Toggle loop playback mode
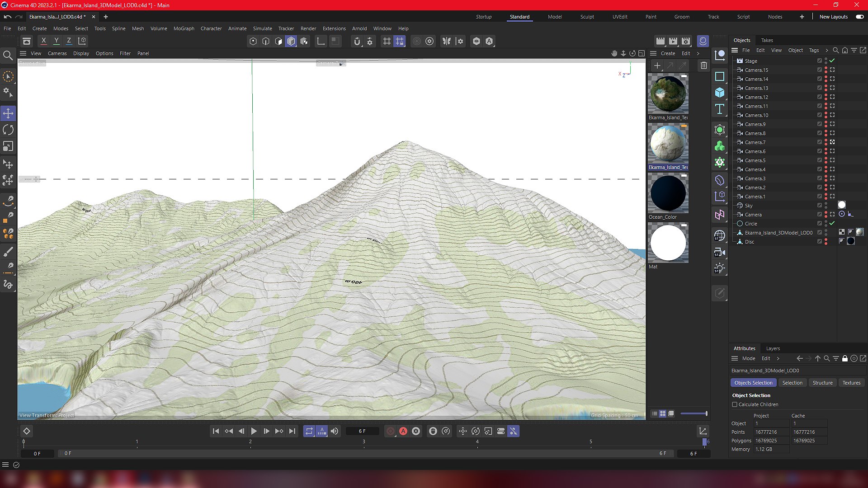 [x=309, y=431]
